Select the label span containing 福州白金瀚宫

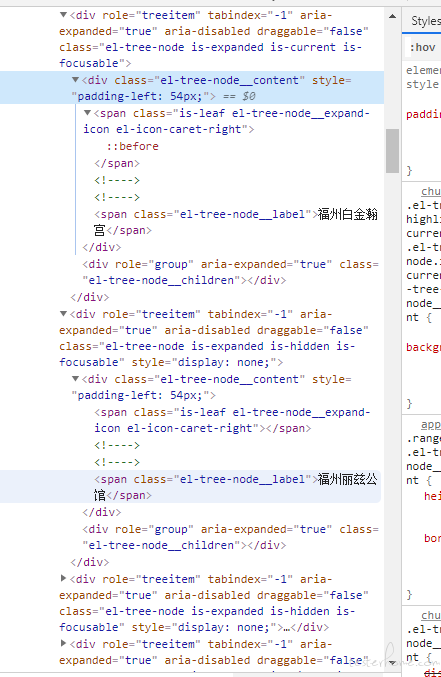point(236,222)
